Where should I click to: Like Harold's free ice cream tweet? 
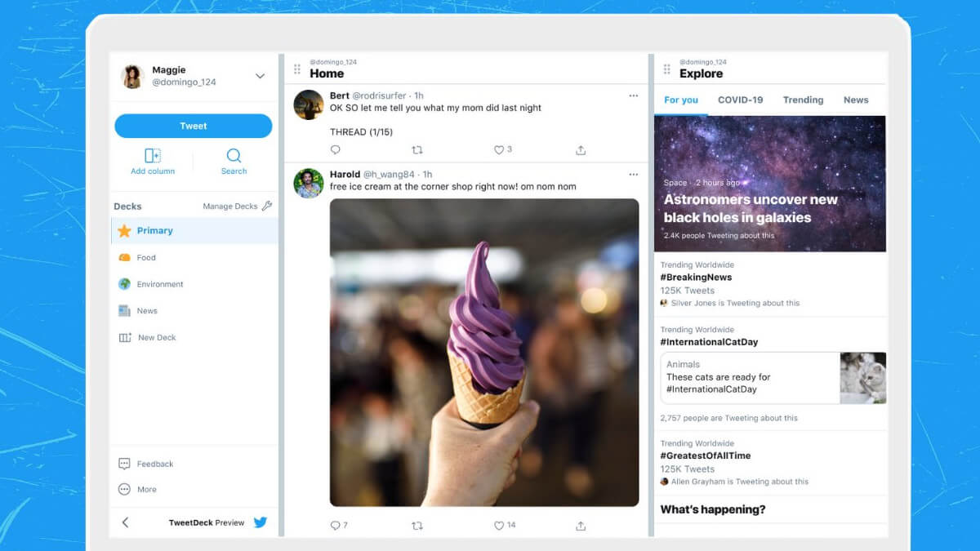click(499, 526)
